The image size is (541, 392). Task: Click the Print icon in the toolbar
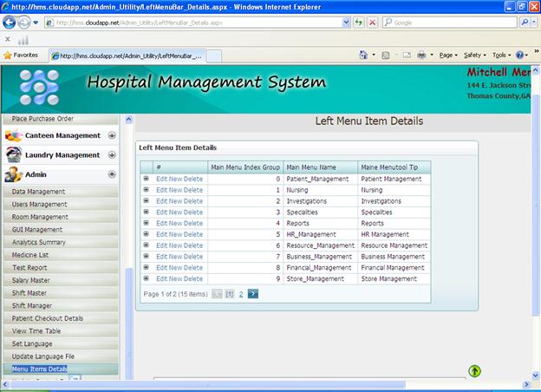(420, 55)
